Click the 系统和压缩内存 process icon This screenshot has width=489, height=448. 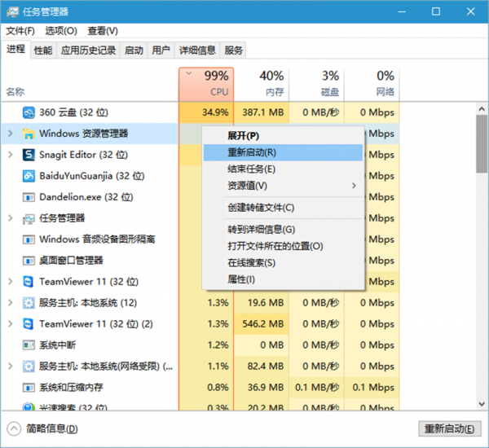(29, 388)
